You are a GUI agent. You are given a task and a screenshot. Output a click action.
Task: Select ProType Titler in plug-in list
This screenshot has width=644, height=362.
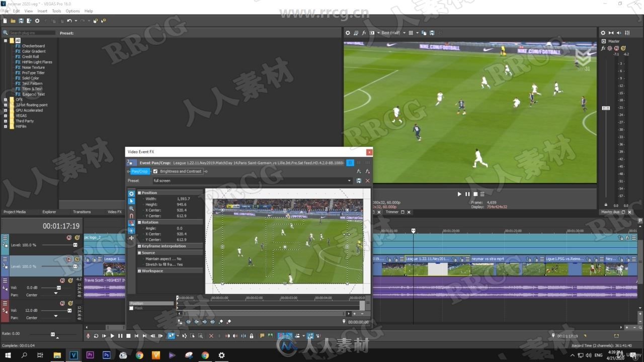click(33, 73)
